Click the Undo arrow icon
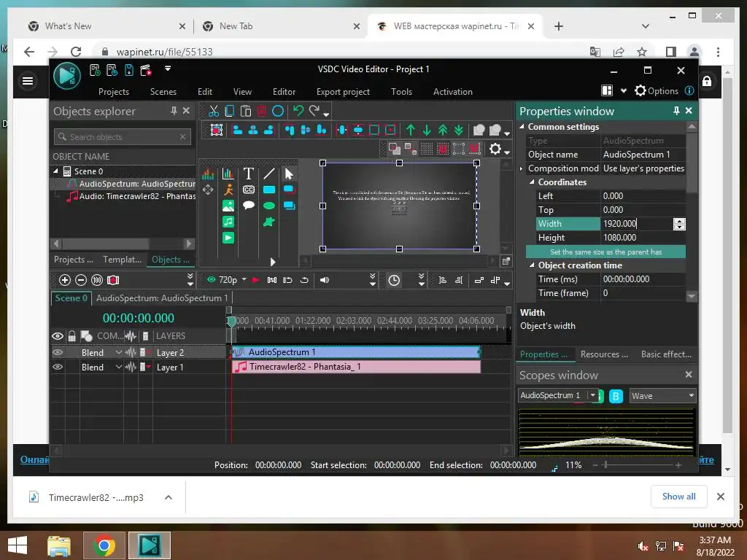The image size is (747, 560). coord(298,111)
